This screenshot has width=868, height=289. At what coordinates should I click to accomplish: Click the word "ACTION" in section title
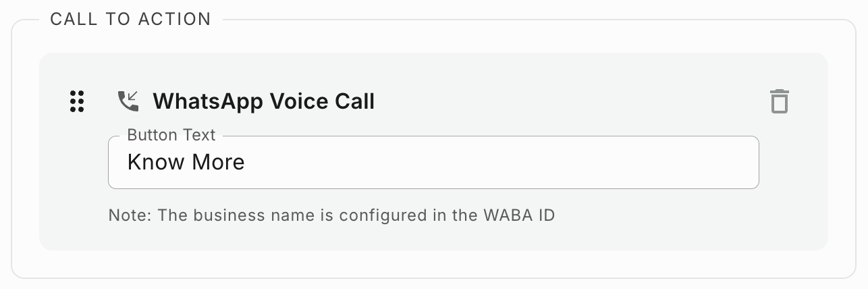click(175, 20)
